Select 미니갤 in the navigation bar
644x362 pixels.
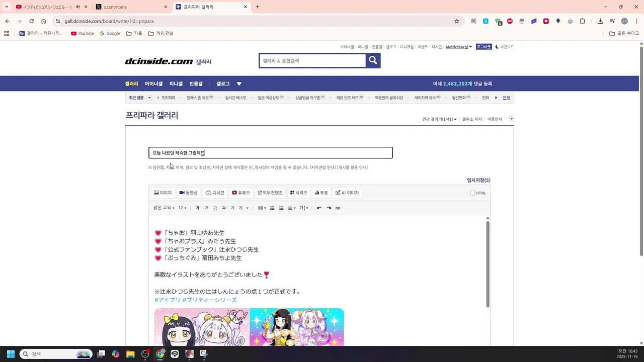click(176, 84)
